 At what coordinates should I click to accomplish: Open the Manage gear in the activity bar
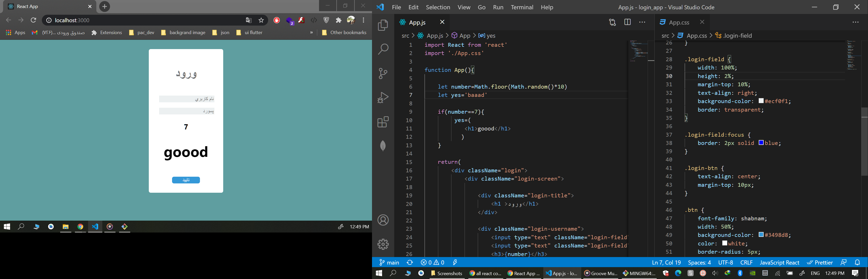click(383, 244)
